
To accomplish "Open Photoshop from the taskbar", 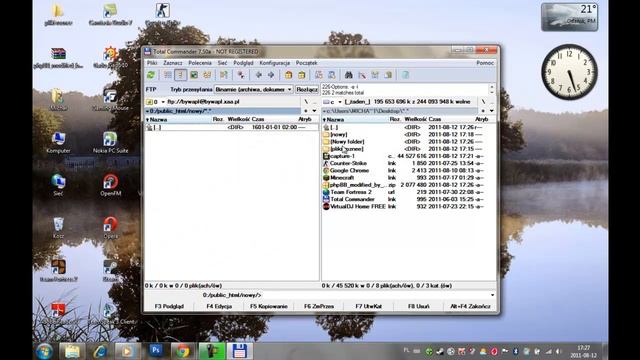I will click(x=156, y=351).
